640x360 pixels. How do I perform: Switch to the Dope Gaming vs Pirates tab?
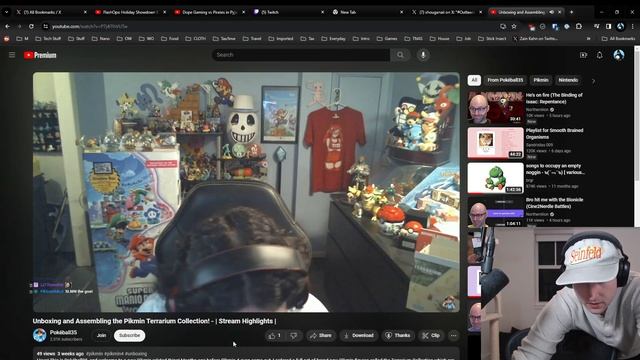tap(209, 12)
